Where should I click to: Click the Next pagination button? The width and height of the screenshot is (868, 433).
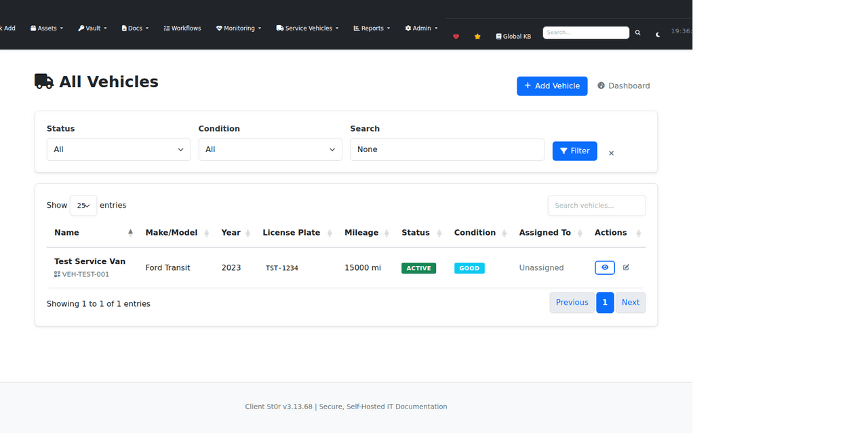(631, 303)
